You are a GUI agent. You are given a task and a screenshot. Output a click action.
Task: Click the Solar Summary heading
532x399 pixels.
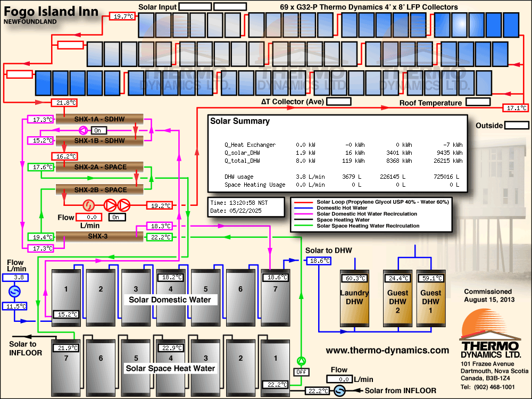pyautogui.click(x=240, y=121)
